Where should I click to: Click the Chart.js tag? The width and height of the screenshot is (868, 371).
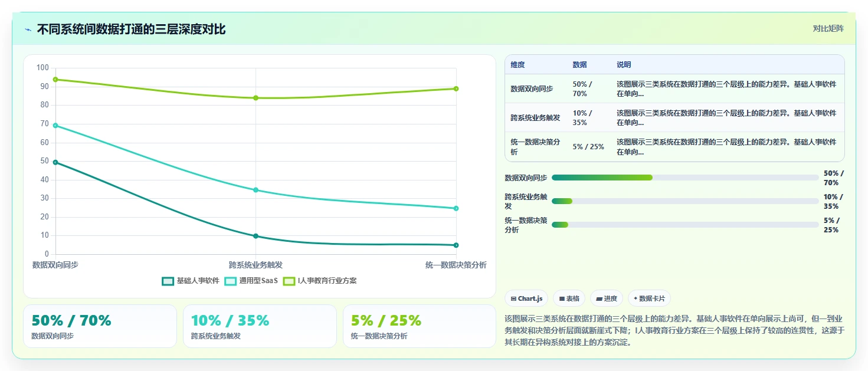(526, 298)
